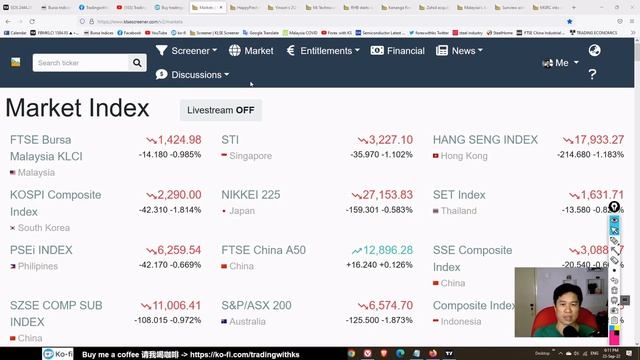Open the HANG SENG INDEX link
This screenshot has width=640, height=360.
click(x=485, y=140)
